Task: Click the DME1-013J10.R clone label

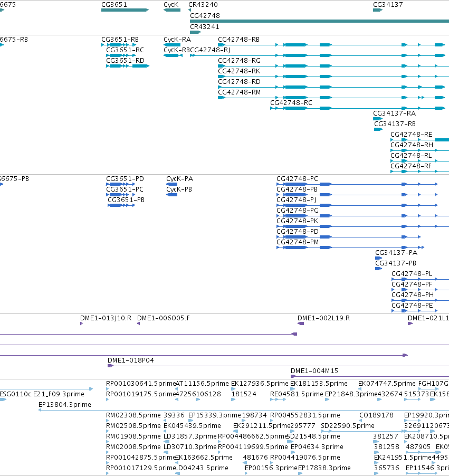Action: click(106, 318)
